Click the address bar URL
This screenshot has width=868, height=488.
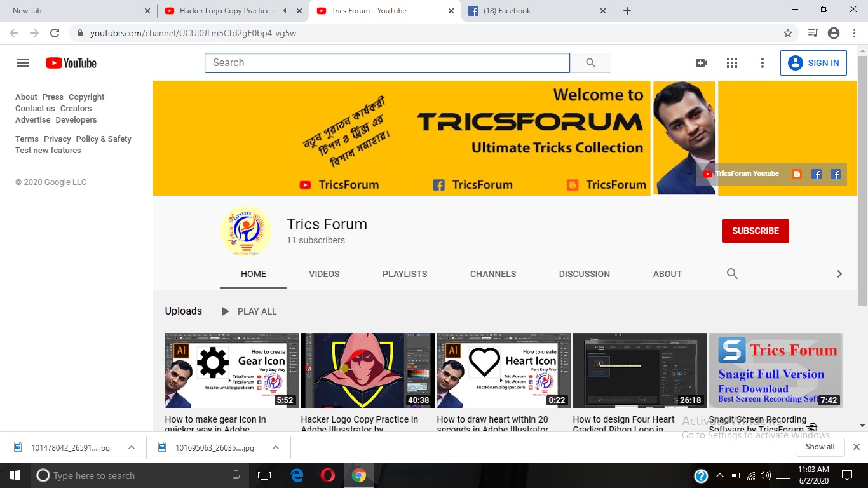(x=193, y=33)
